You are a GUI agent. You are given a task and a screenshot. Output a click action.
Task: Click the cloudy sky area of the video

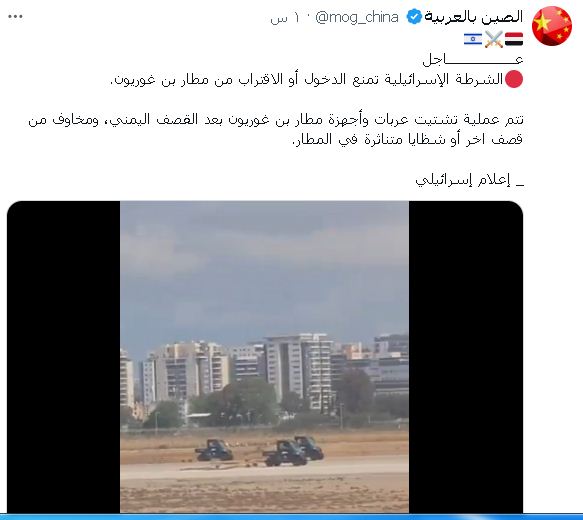coord(264,268)
